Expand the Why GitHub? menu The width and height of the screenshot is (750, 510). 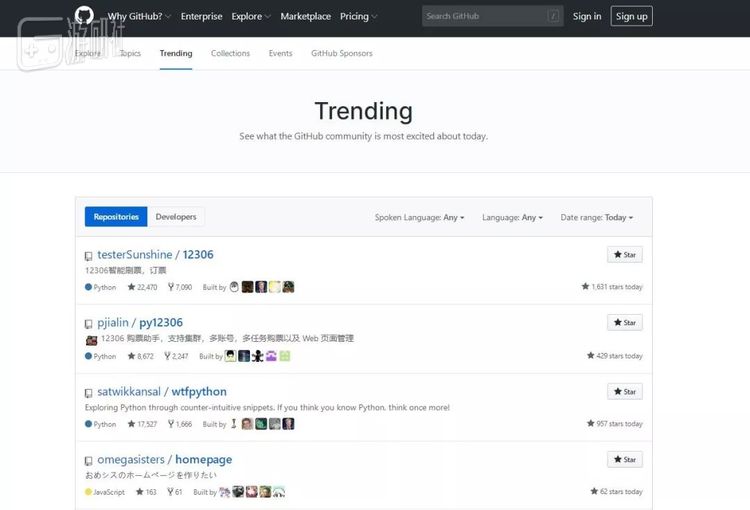139,16
